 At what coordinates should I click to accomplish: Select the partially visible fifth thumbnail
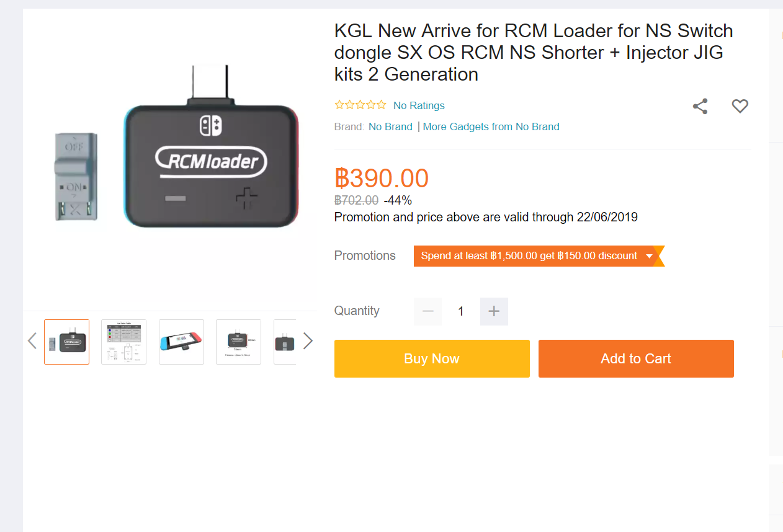click(x=285, y=342)
